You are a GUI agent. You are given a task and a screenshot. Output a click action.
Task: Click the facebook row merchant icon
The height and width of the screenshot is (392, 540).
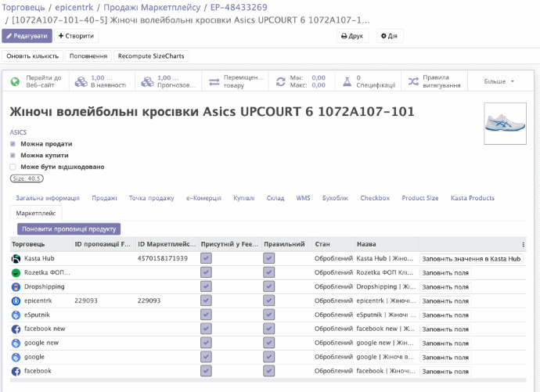pyautogui.click(x=16, y=372)
